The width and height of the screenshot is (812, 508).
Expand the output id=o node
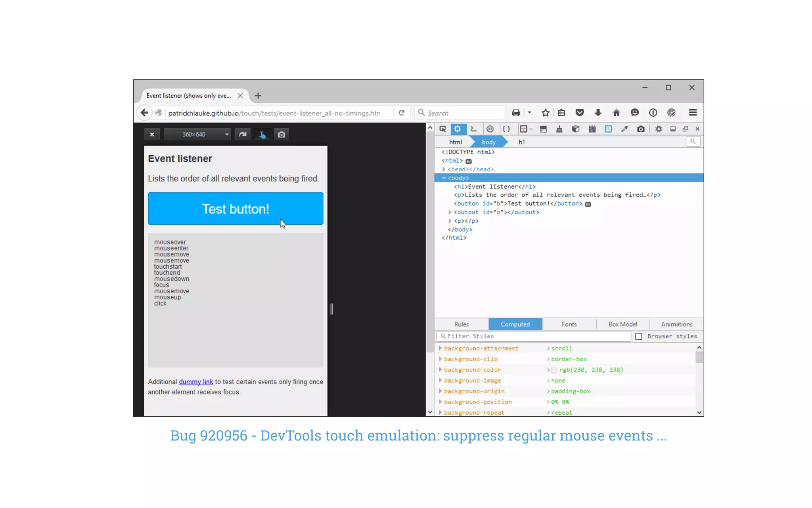pos(450,212)
